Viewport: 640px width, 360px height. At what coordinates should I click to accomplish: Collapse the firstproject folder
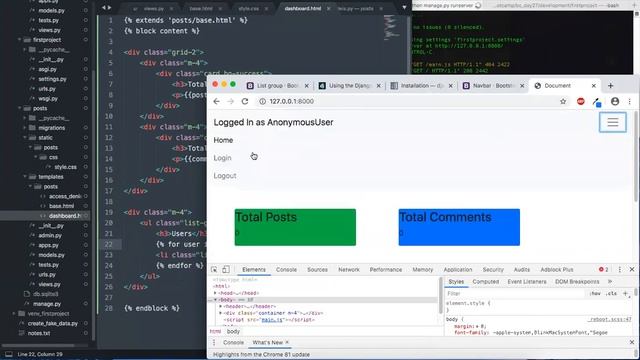tap(20, 40)
